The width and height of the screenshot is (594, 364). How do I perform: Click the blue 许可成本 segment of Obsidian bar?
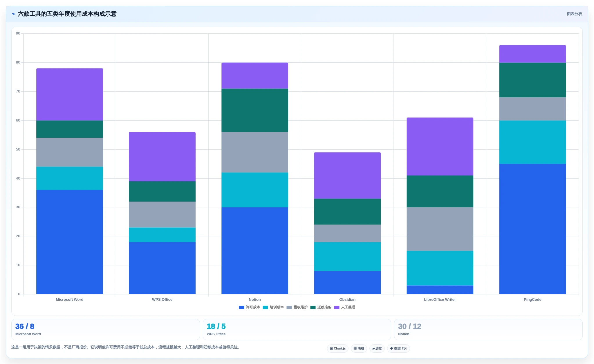tap(347, 282)
